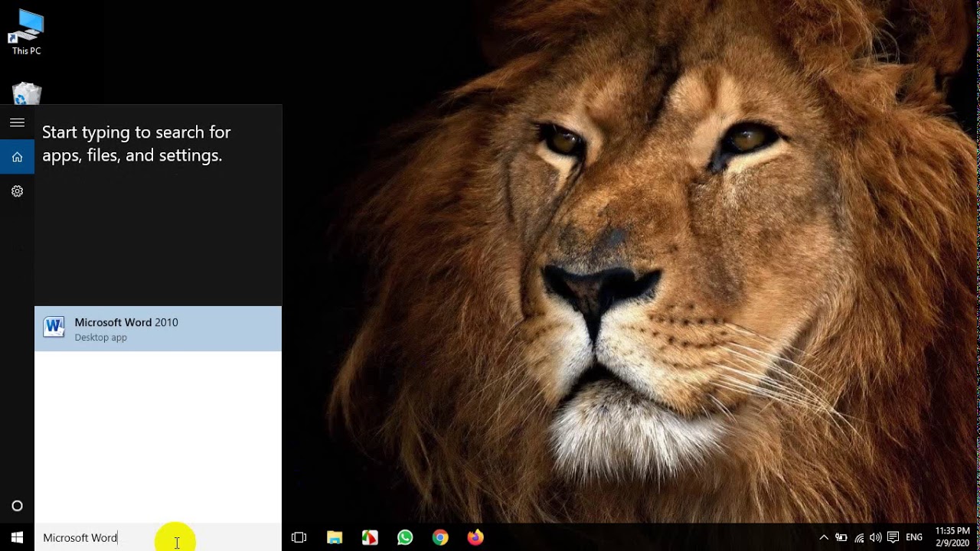
Task: Expand the search panel hamburger menu
Action: (x=17, y=122)
